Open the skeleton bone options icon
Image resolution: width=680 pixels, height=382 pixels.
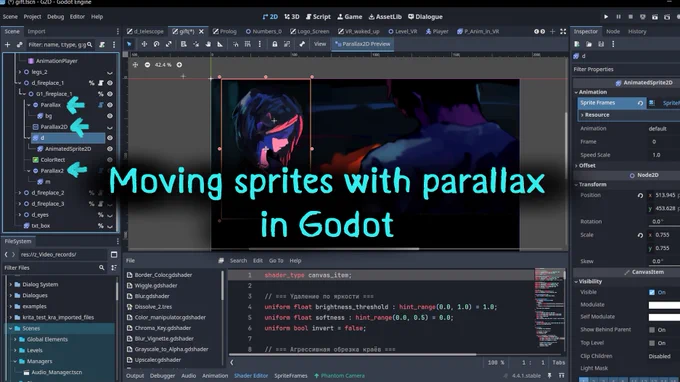coord(302,44)
